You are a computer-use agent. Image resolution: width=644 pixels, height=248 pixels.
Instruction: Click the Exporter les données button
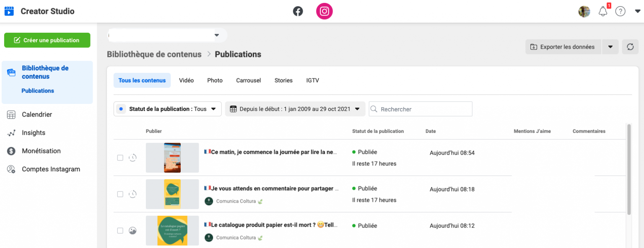pos(563,47)
